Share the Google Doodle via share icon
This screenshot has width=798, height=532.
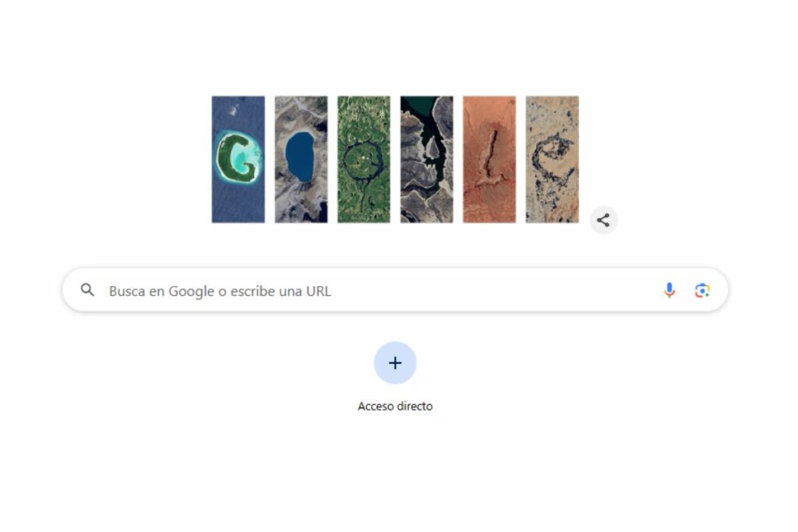603,220
